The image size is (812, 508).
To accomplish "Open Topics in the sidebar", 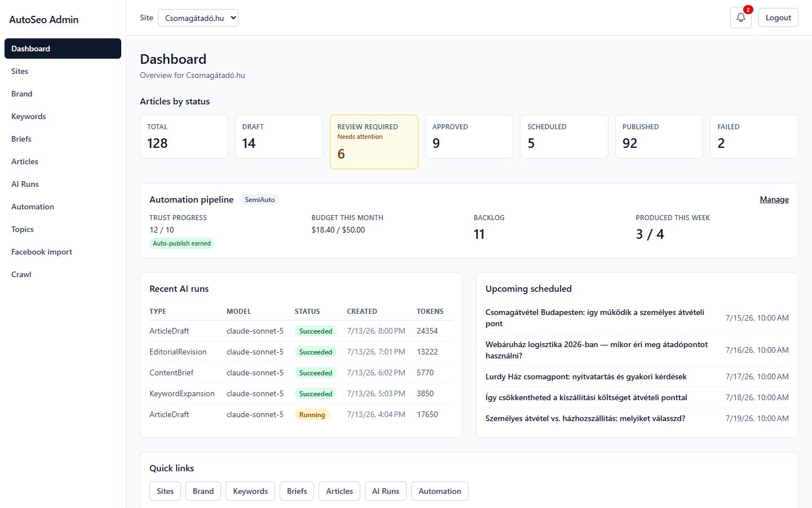I will pyautogui.click(x=63, y=229).
